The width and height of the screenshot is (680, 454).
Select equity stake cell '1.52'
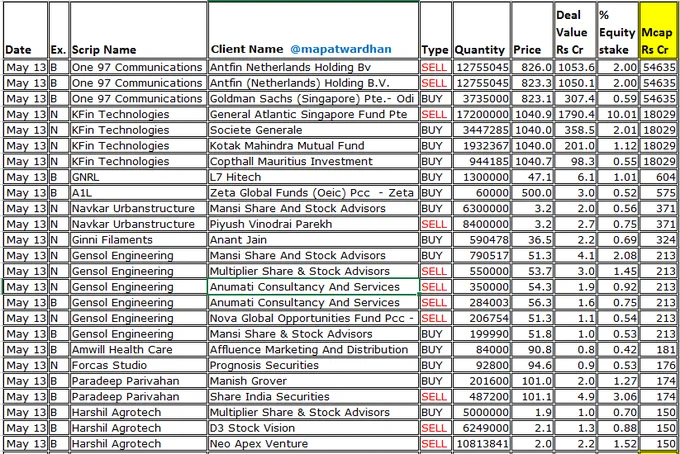(618, 444)
